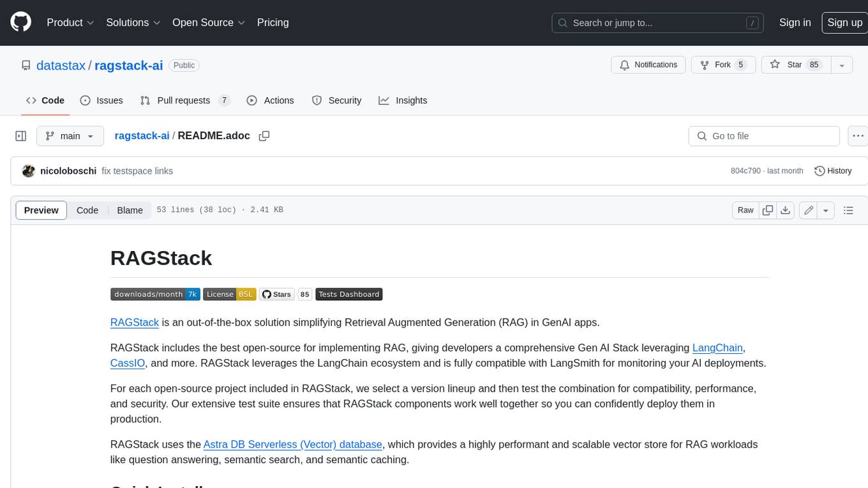This screenshot has height=488, width=868.
Task: Click the Sign up button
Action: coord(844,22)
